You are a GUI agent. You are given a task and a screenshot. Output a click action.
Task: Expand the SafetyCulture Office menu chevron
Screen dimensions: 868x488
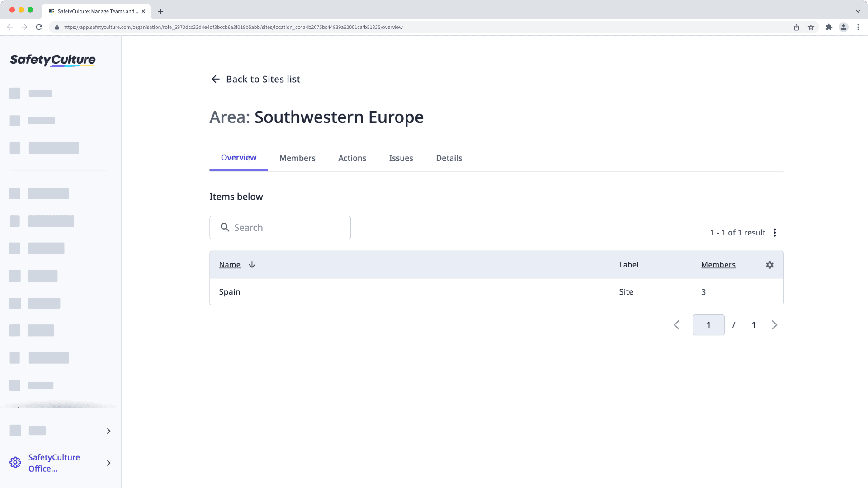(x=108, y=463)
